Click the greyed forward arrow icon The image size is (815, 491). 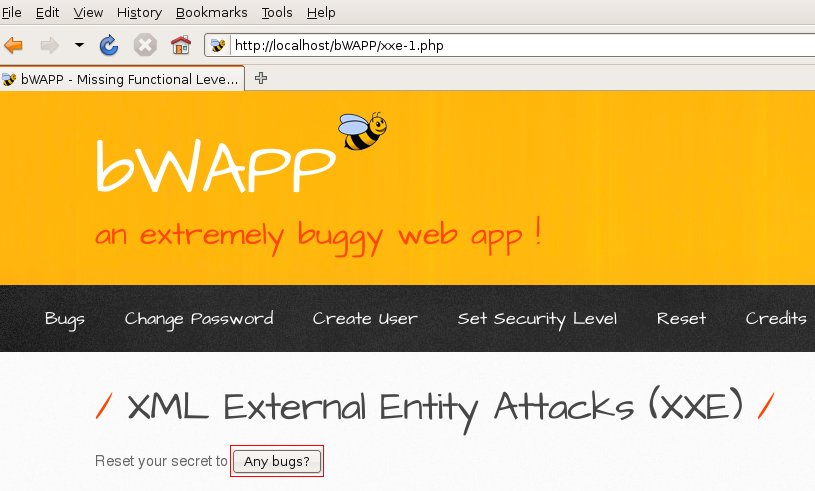[x=49, y=46]
